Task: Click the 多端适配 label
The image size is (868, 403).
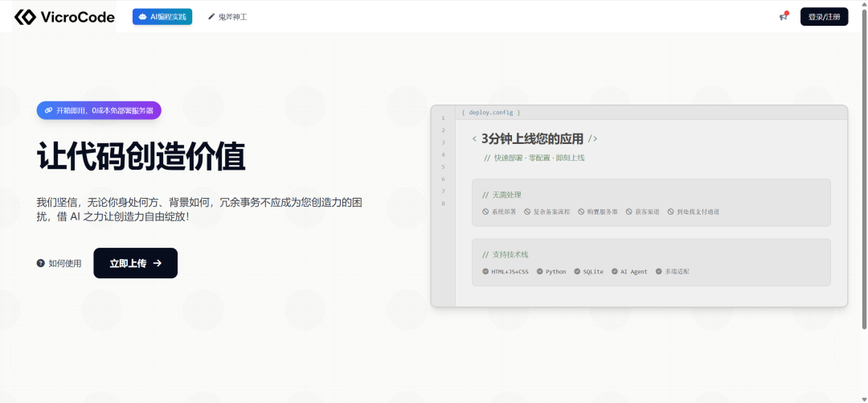Action: pyautogui.click(x=677, y=272)
